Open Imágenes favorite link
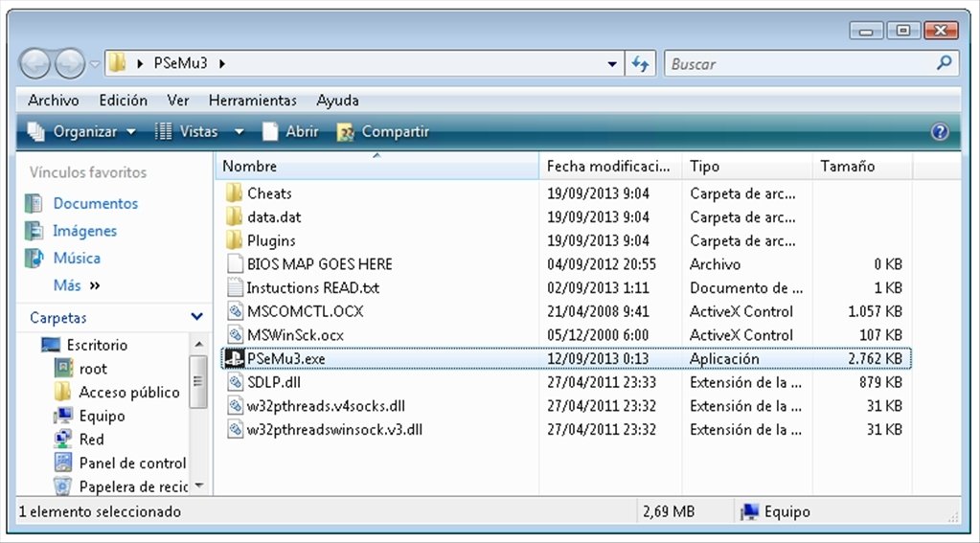 [x=84, y=231]
